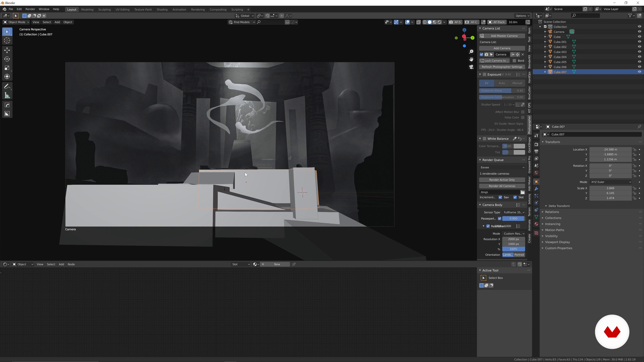Open the XYZ Euler rotation mode dropdown

point(610,182)
